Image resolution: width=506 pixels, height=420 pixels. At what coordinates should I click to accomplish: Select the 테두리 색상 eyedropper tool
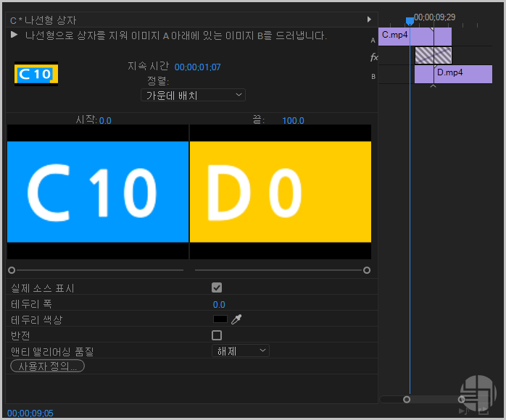[236, 319]
